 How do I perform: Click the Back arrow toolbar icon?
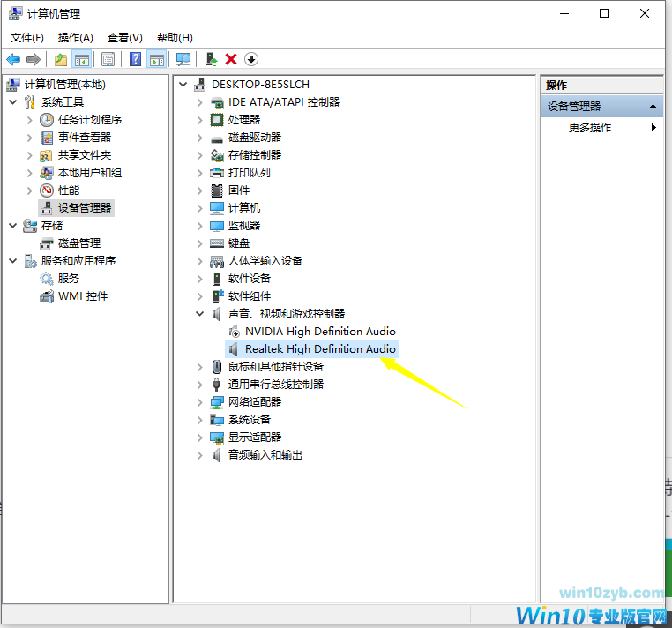click(14, 59)
